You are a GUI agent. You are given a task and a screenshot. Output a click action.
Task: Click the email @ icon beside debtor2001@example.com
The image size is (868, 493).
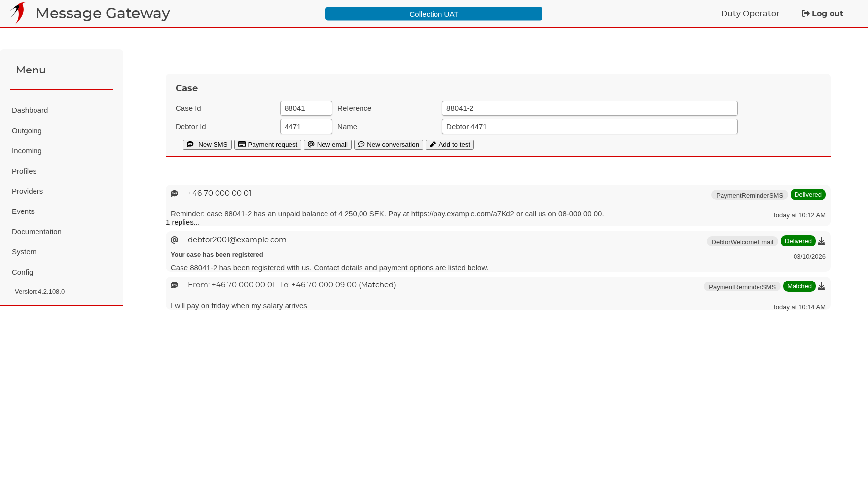[x=174, y=240]
